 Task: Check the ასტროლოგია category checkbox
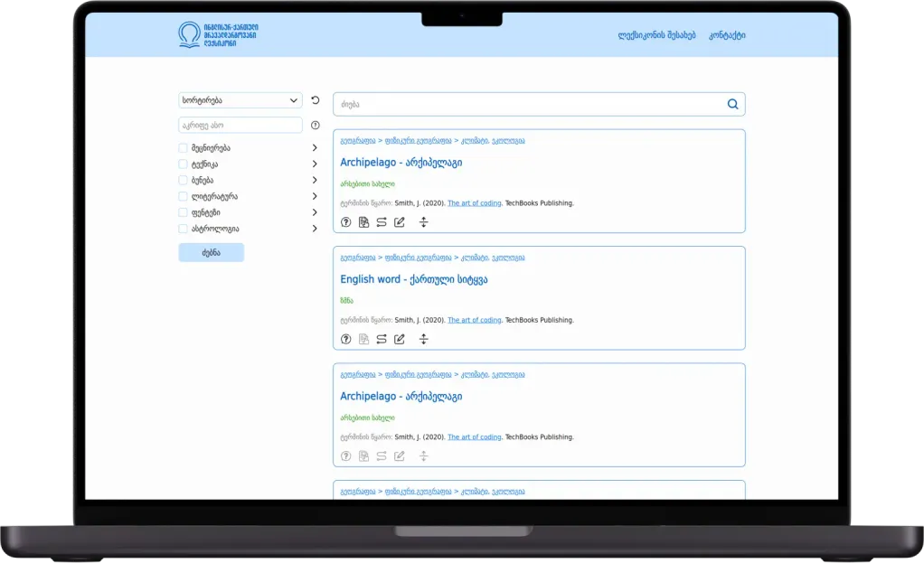[183, 229]
